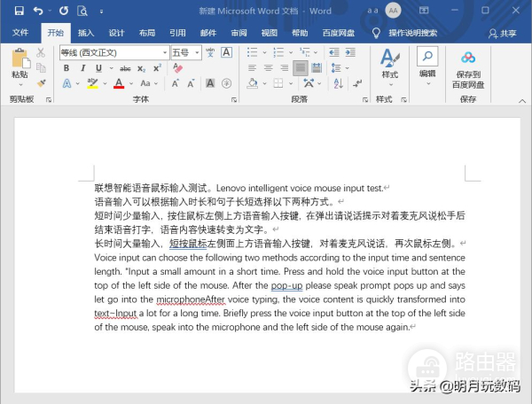Copy the selection to the clipboard
Viewport: 532px width, 404px height.
coord(41,68)
